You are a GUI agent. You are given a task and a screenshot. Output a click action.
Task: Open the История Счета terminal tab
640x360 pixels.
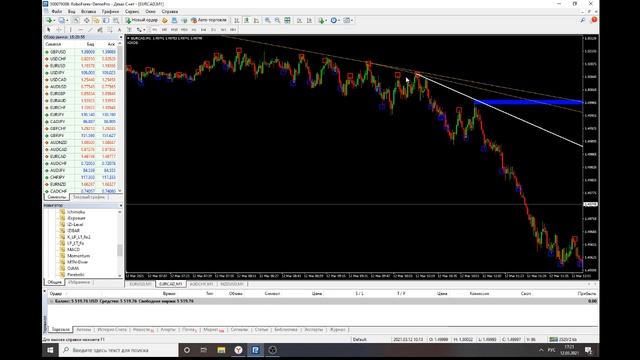coord(112,329)
